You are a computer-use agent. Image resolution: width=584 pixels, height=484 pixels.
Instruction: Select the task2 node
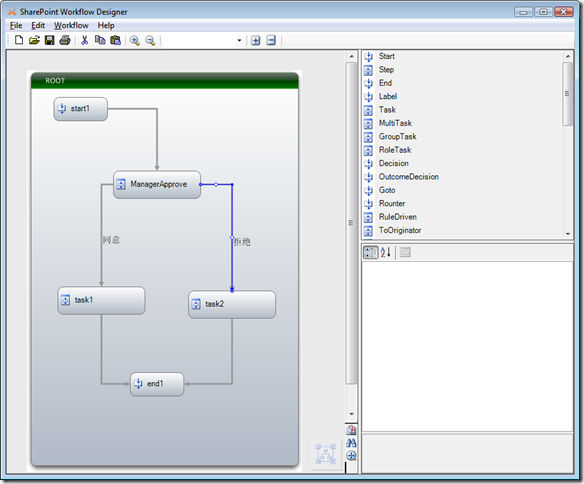232,304
